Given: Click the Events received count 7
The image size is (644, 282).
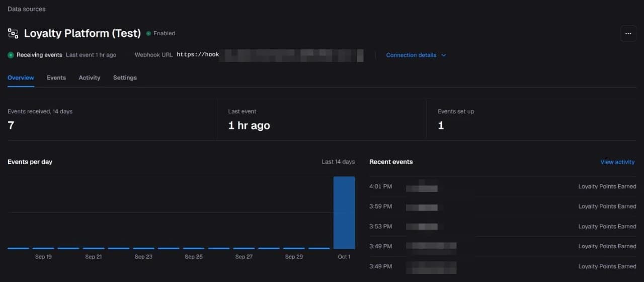Looking at the screenshot, I should tap(11, 125).
